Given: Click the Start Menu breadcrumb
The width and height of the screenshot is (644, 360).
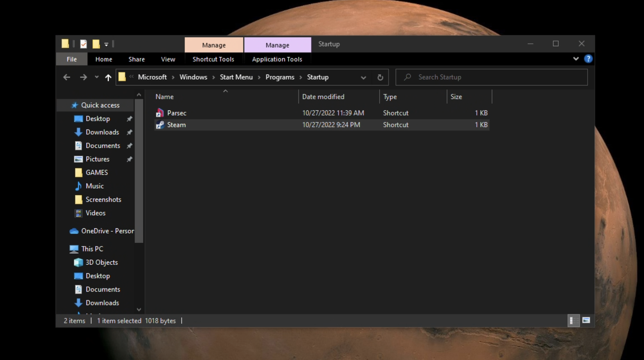Looking at the screenshot, I should pos(236,77).
